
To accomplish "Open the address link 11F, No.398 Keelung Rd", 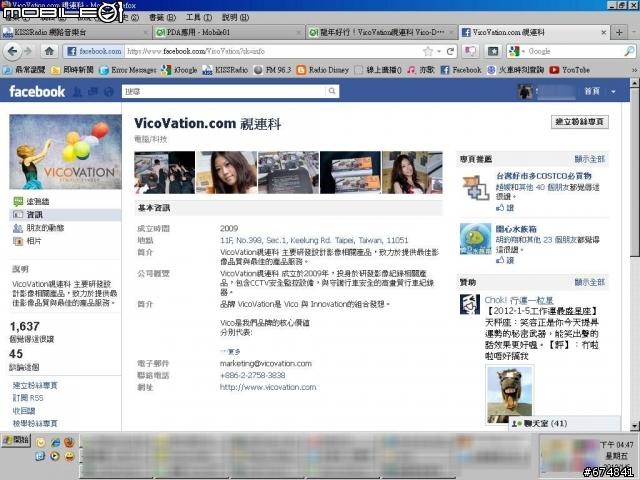I will (x=314, y=240).
